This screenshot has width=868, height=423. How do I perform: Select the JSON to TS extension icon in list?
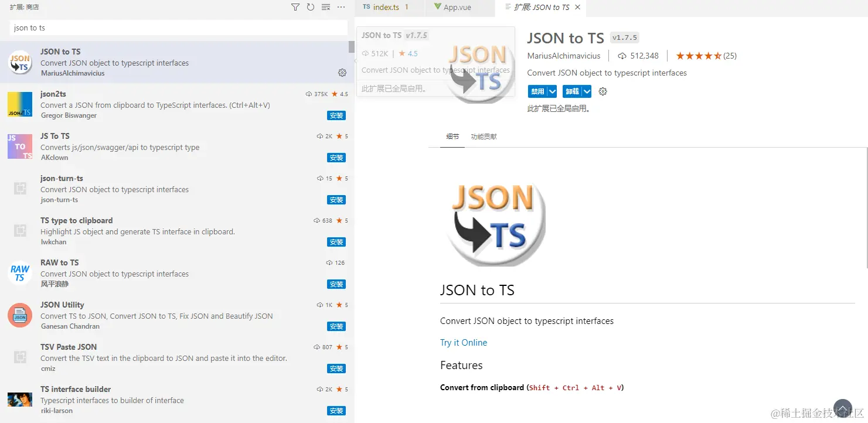click(20, 62)
